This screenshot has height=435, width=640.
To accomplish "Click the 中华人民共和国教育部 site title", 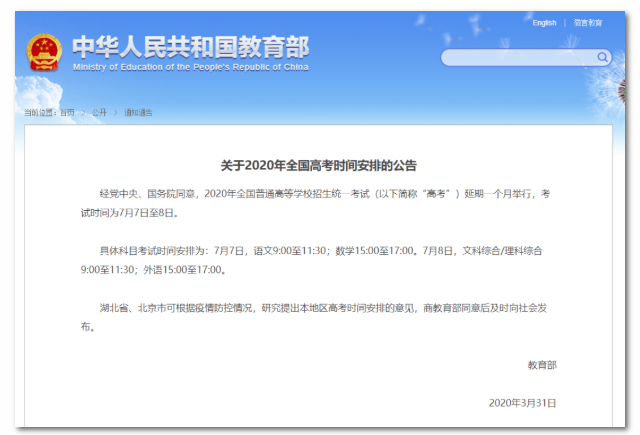I will point(190,46).
